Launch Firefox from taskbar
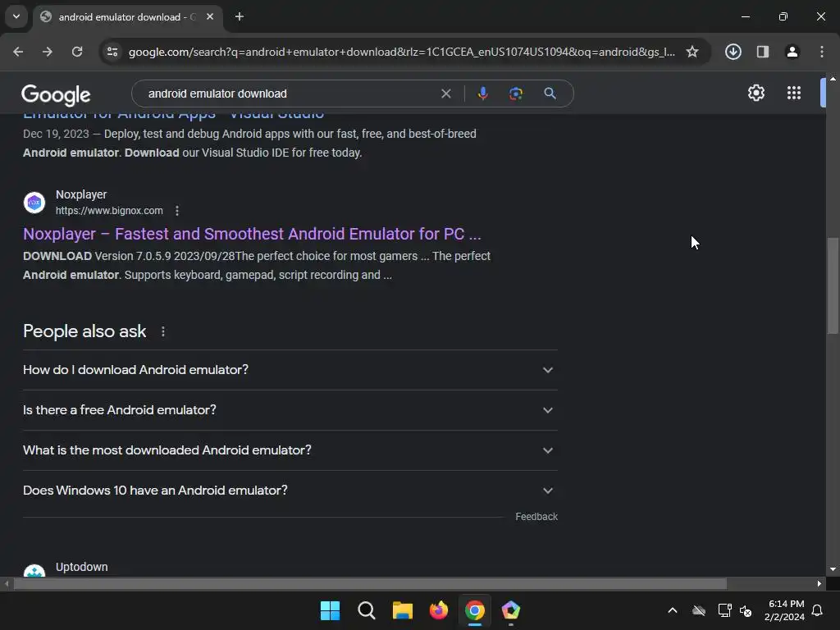This screenshot has height=630, width=840. tap(439, 610)
